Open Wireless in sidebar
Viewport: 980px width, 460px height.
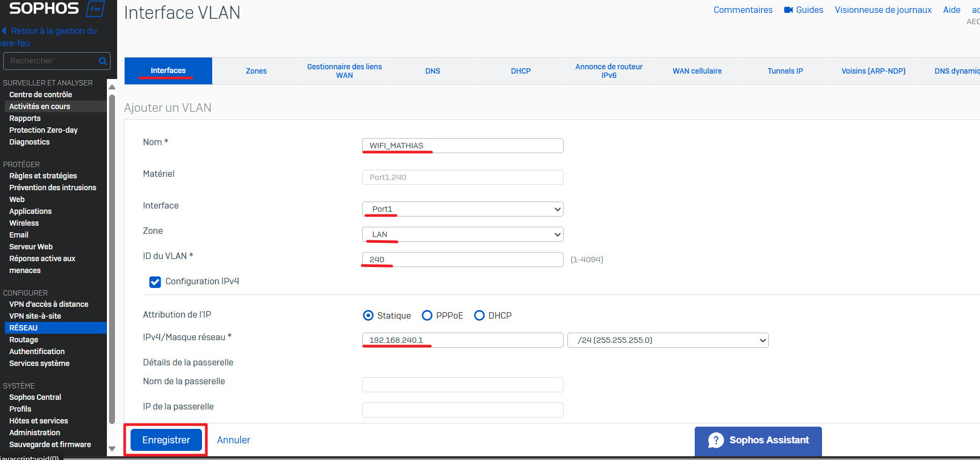pyautogui.click(x=24, y=223)
